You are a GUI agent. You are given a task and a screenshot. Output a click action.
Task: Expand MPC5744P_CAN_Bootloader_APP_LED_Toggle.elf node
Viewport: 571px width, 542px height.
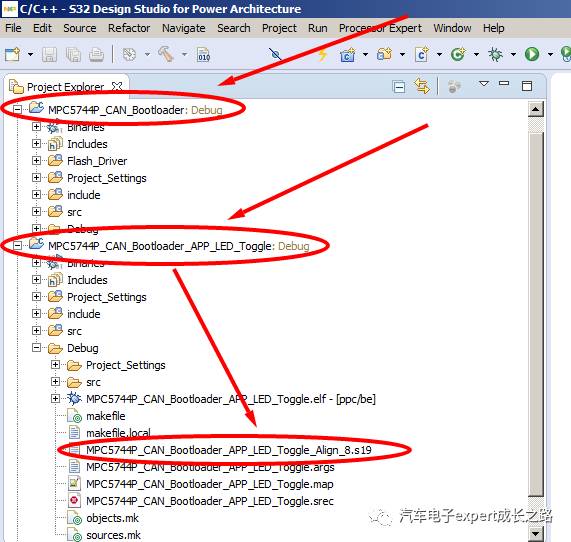[55, 398]
